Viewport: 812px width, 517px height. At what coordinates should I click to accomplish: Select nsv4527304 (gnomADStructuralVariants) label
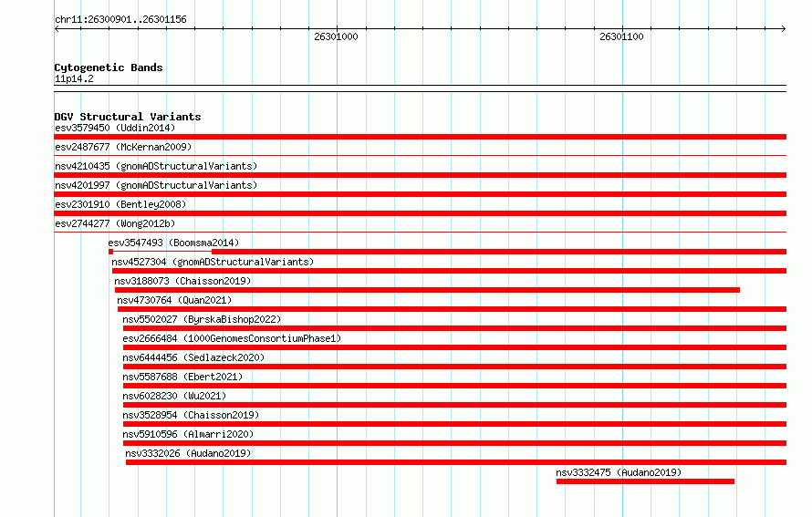213,262
